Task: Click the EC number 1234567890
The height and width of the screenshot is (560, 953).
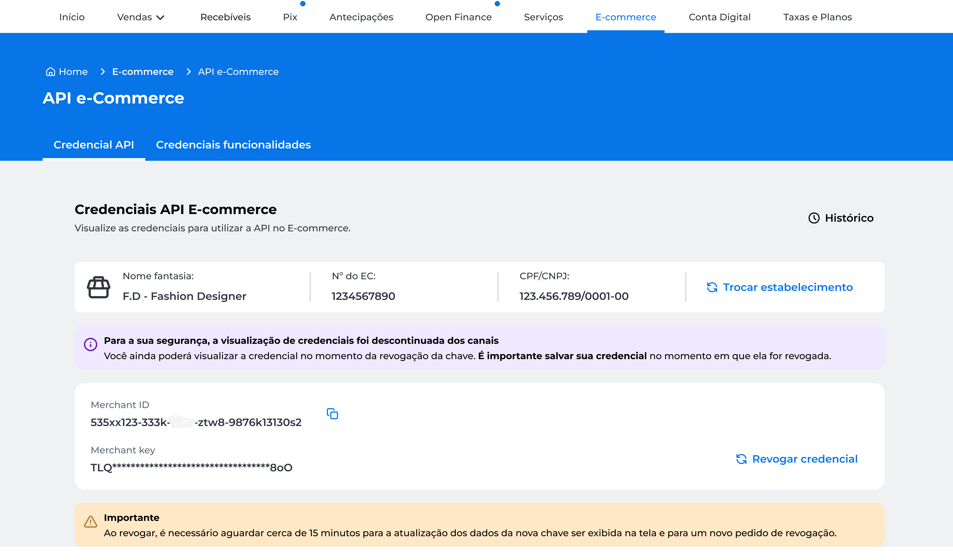Action: 363,296
